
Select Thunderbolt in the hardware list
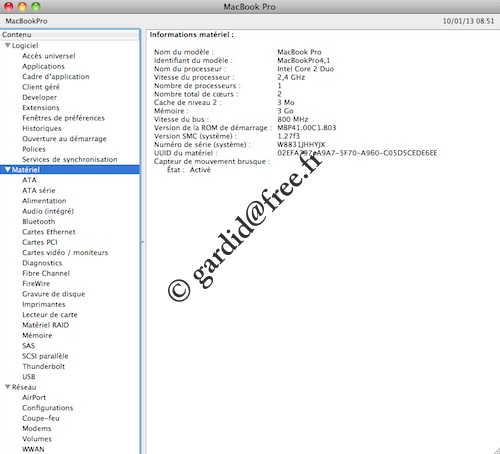[43, 366]
